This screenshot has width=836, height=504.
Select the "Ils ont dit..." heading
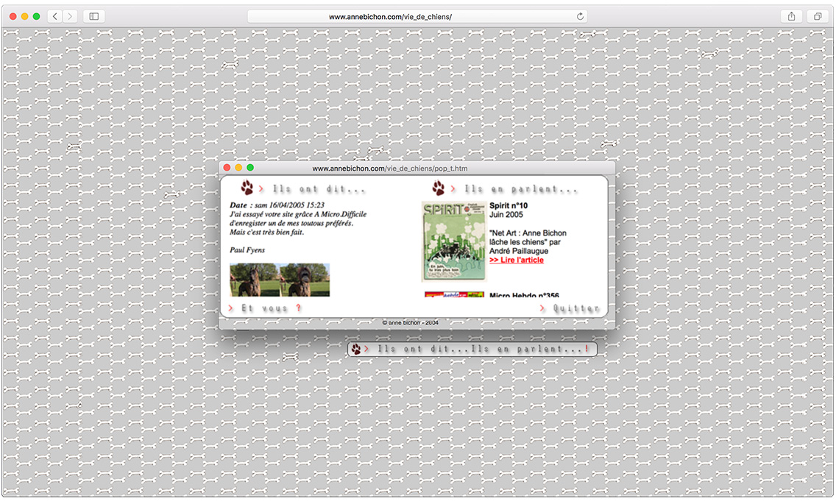(x=319, y=190)
